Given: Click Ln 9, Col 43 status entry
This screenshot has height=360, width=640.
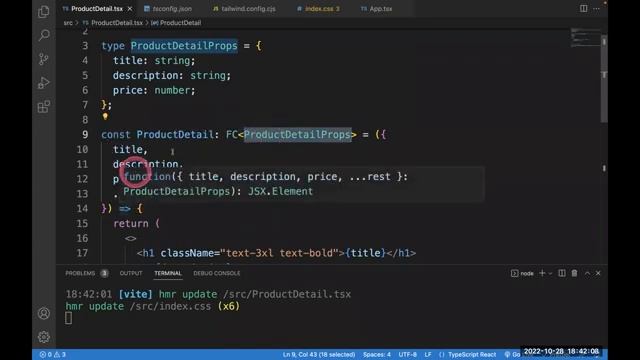Looking at the screenshot, I should coord(319,354).
